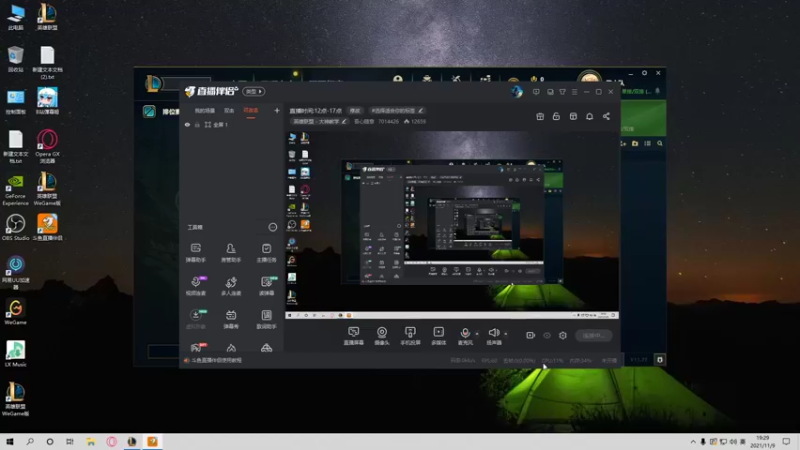Open the feedback message icon in title bar
800x450 pixels.
tap(536, 92)
